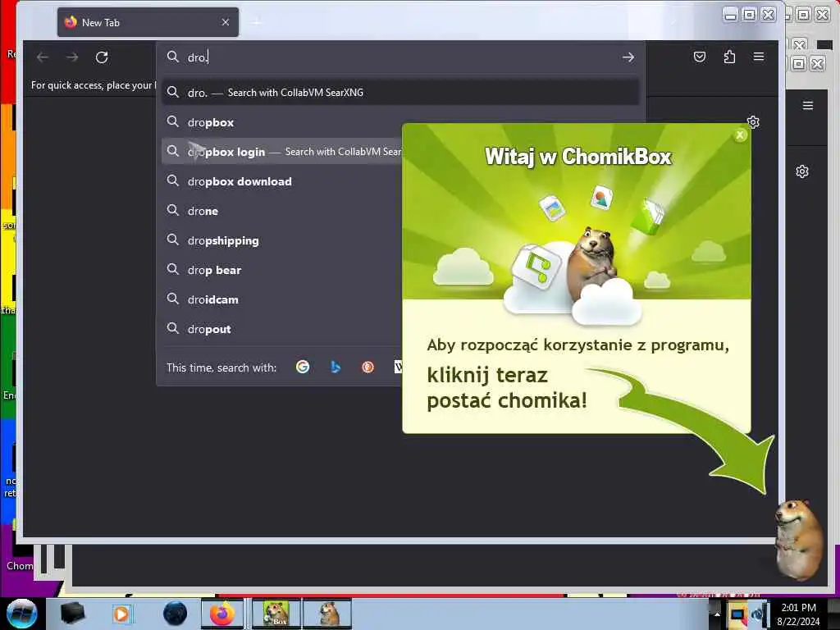Open the Firefox application hamburger menu
This screenshot has height=630, width=840.
759,57
